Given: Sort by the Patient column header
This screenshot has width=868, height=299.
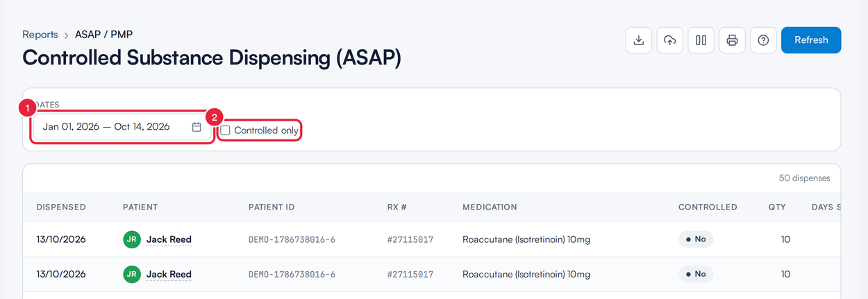Looking at the screenshot, I should 140,207.
